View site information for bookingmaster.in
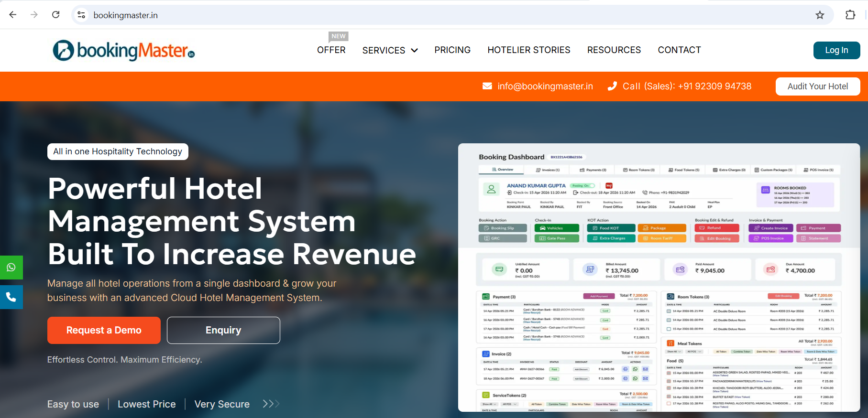The width and height of the screenshot is (868, 418). coord(81,15)
